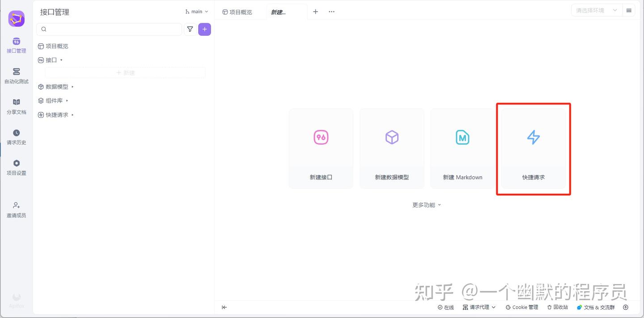Viewport: 644px width, 318px height.
Task: Open 文档 & 交流群 link
Action: [x=595, y=307]
